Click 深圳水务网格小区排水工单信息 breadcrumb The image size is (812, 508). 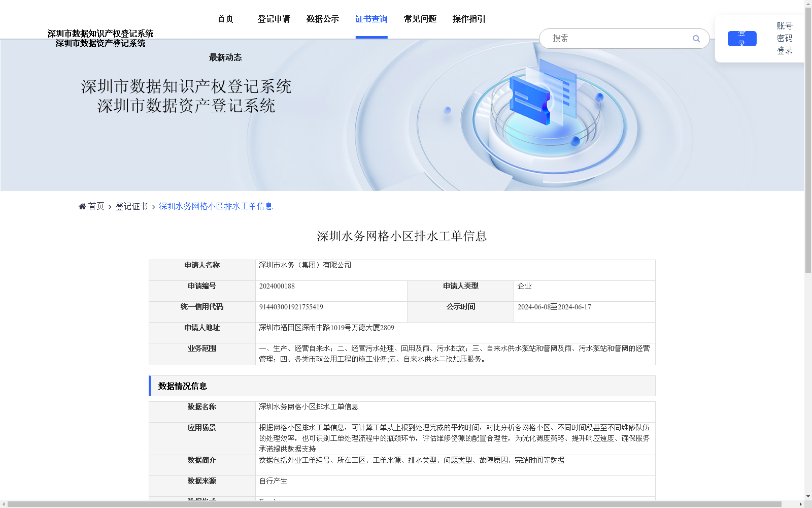click(x=216, y=206)
